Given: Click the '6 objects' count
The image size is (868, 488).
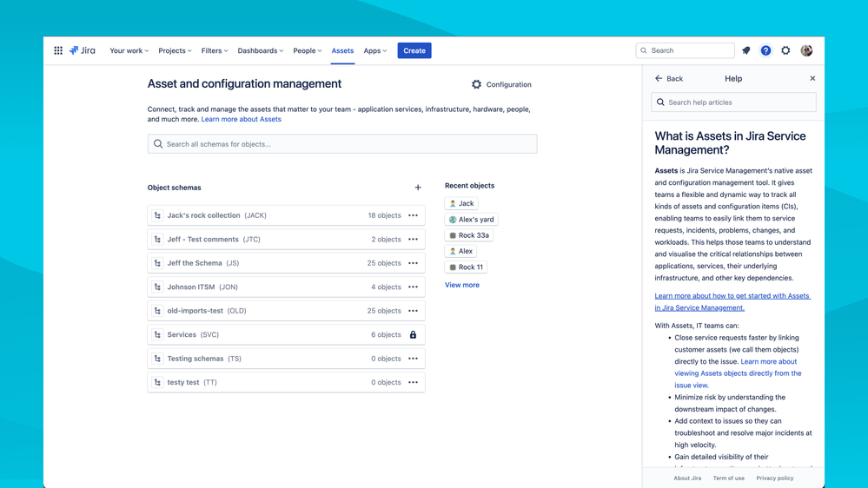Looking at the screenshot, I should pos(386,334).
